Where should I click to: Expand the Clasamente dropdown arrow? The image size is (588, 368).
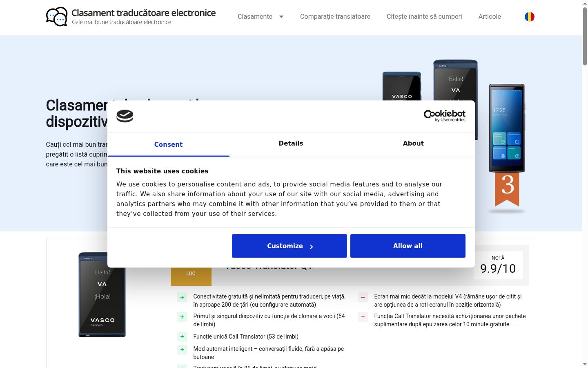[x=281, y=17]
